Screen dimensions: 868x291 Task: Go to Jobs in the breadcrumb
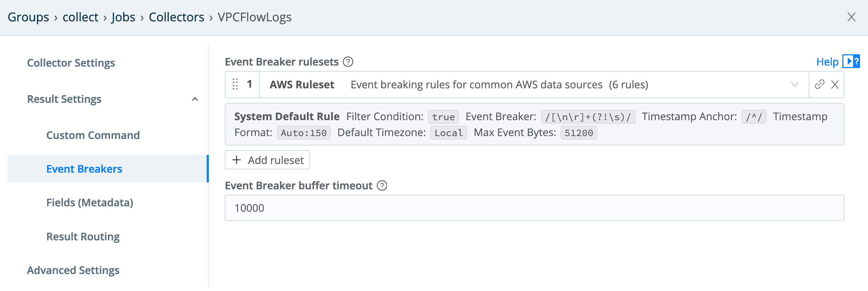[123, 17]
